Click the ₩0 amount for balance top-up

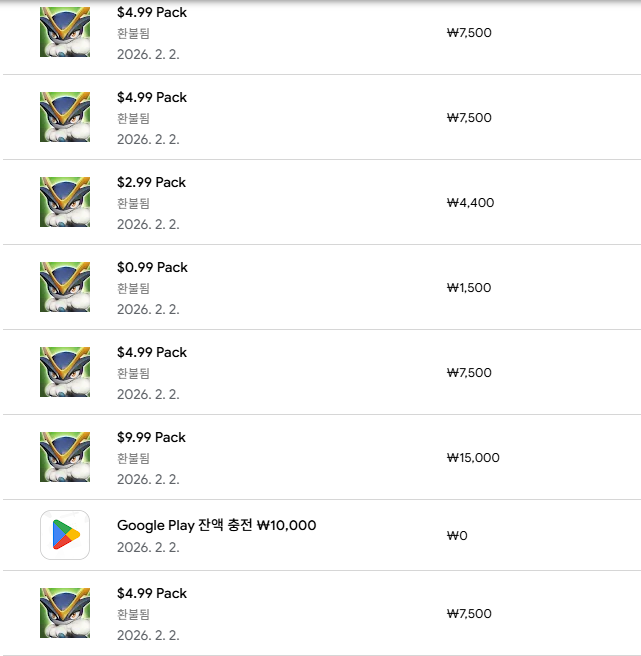coord(457,535)
